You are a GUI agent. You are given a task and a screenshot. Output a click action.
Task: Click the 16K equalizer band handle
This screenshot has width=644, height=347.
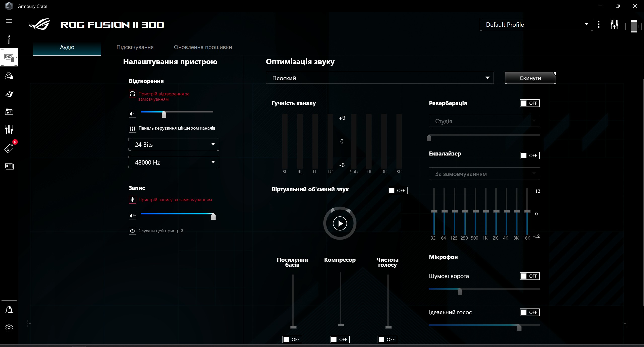527,211
